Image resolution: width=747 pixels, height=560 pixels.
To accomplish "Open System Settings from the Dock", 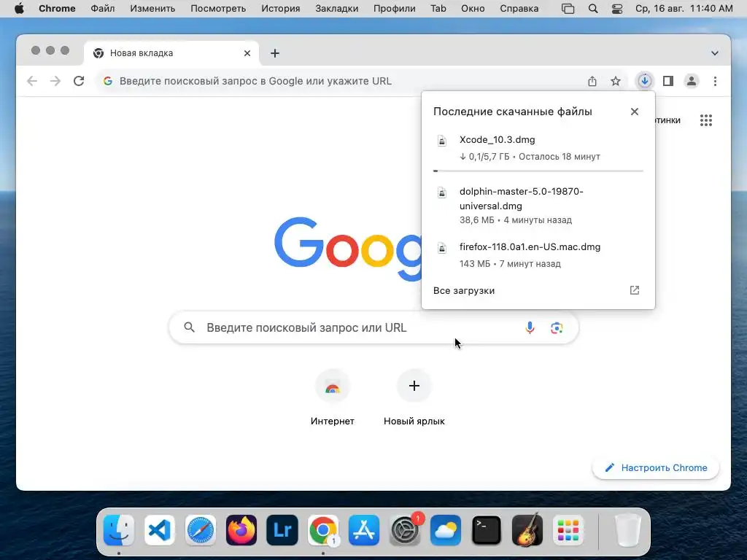I will click(x=405, y=530).
